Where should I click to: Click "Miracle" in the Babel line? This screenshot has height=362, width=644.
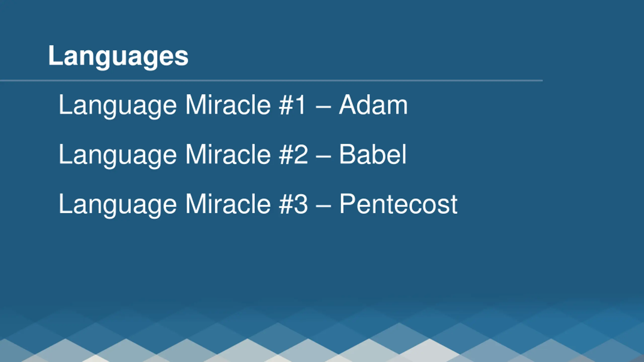click(x=228, y=154)
